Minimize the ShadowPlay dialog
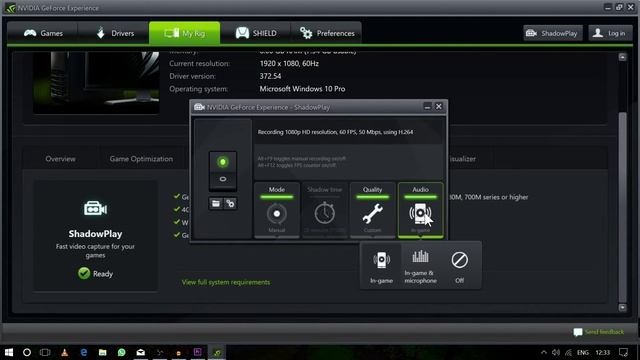Viewport: 640px width, 360px height. (427, 107)
